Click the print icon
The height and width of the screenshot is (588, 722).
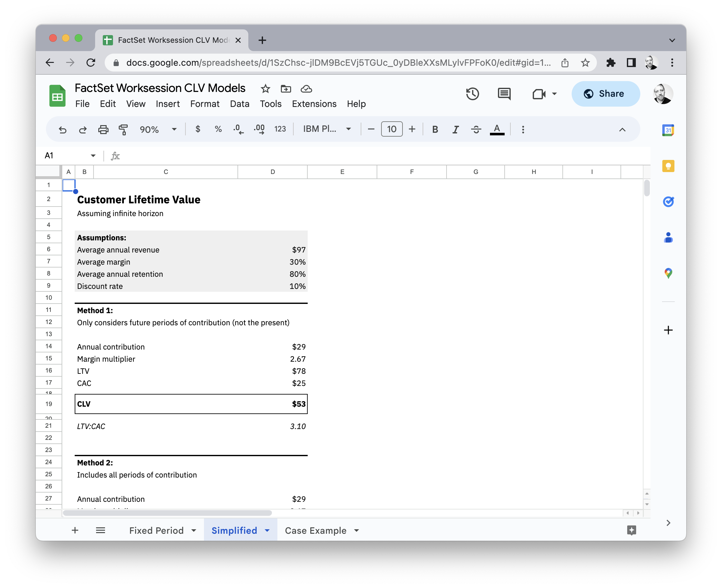click(x=103, y=129)
